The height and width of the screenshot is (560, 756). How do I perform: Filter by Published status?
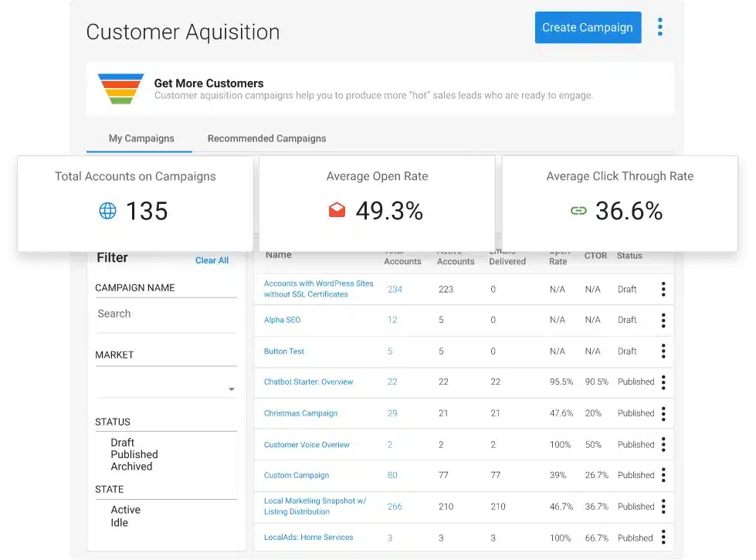click(x=134, y=455)
